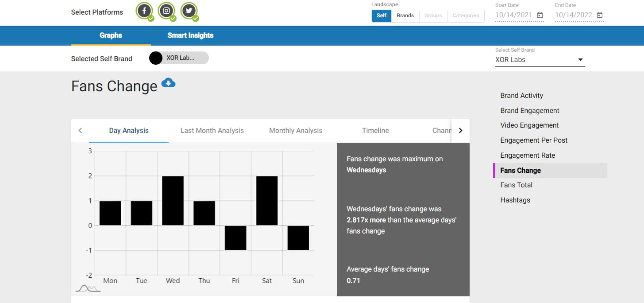Open the End Date calendar picker
Screen dimensions: 644x303
(x=600, y=15)
